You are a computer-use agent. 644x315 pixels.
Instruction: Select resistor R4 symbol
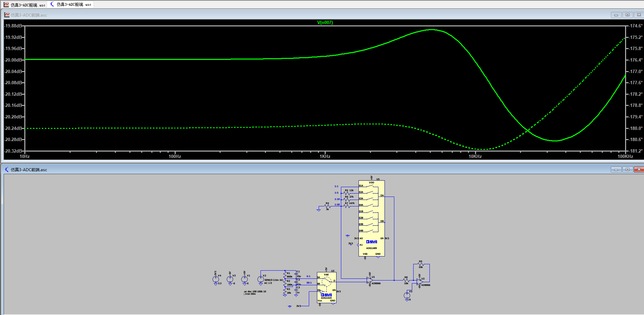327,206
